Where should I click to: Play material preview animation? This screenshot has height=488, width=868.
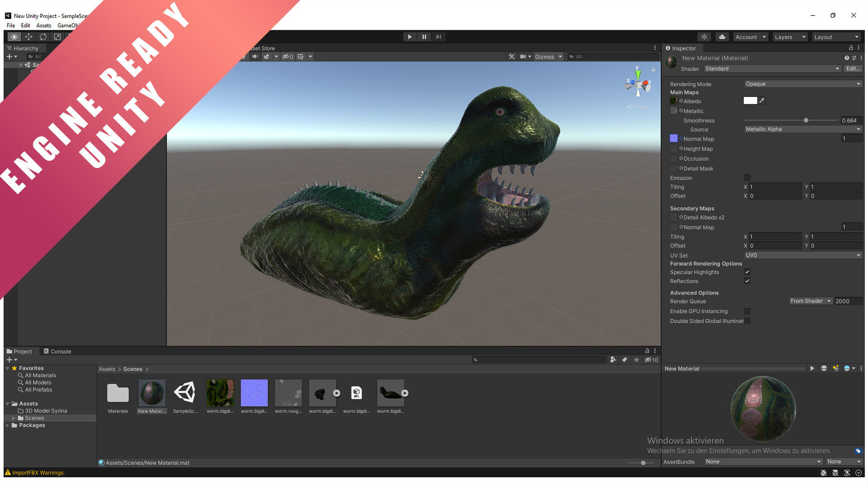click(812, 368)
